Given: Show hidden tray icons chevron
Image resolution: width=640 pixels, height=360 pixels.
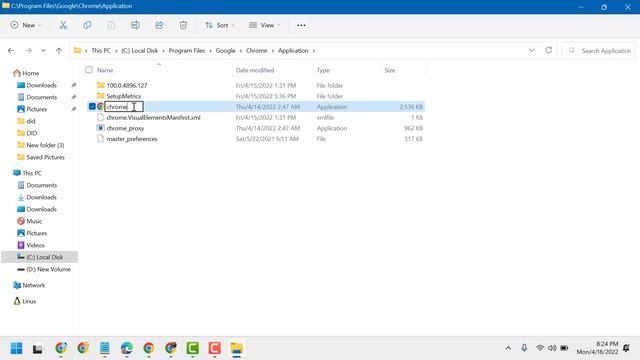Looking at the screenshot, I should point(508,348).
